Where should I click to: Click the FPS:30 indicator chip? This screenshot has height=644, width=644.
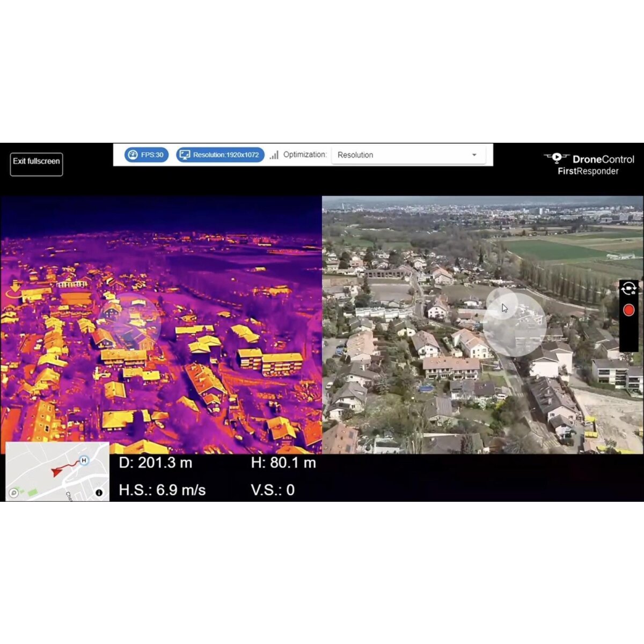(x=147, y=155)
